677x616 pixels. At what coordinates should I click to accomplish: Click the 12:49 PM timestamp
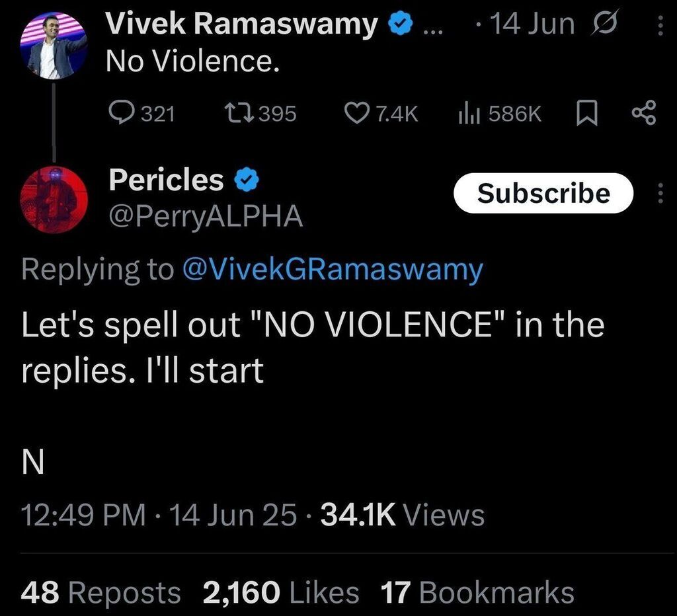83,516
